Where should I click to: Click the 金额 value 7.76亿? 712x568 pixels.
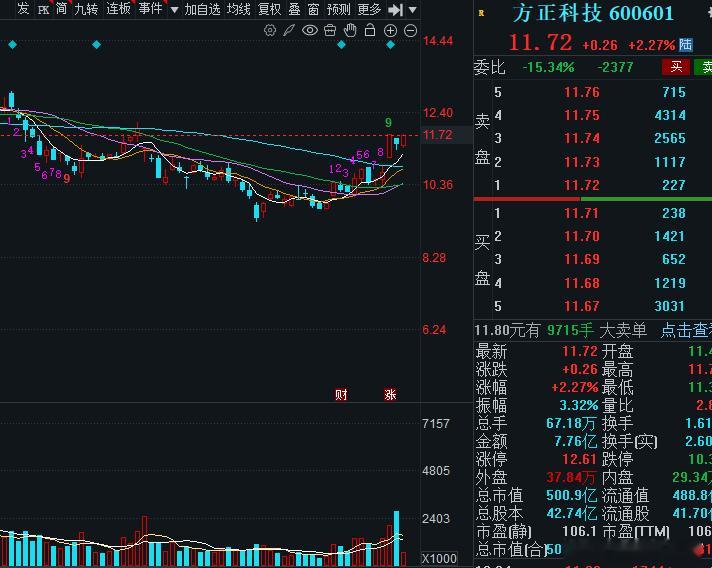[x=575, y=441]
